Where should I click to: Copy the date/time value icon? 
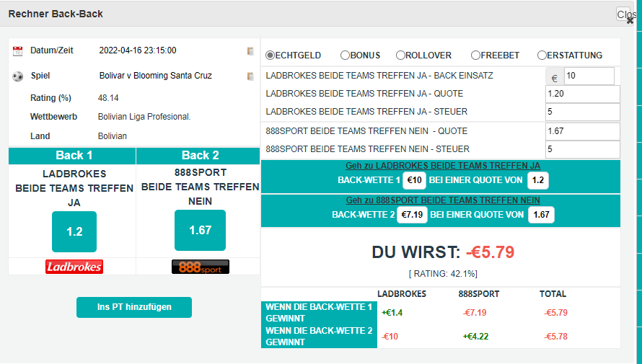[250, 51]
